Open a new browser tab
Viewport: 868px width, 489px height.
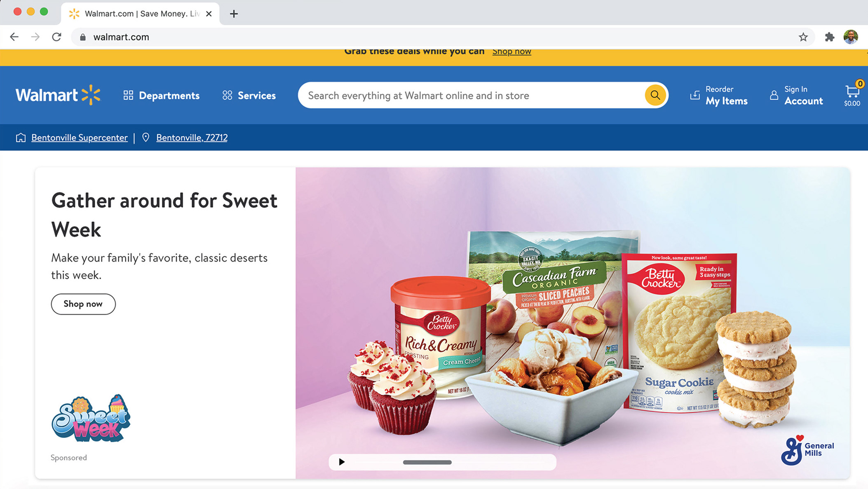[234, 14]
